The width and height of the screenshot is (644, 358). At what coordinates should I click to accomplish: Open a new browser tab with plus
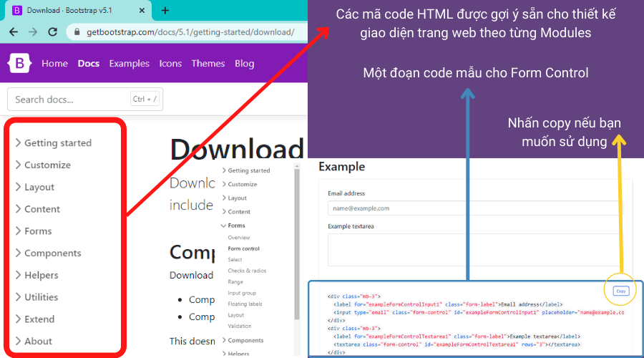(x=165, y=10)
